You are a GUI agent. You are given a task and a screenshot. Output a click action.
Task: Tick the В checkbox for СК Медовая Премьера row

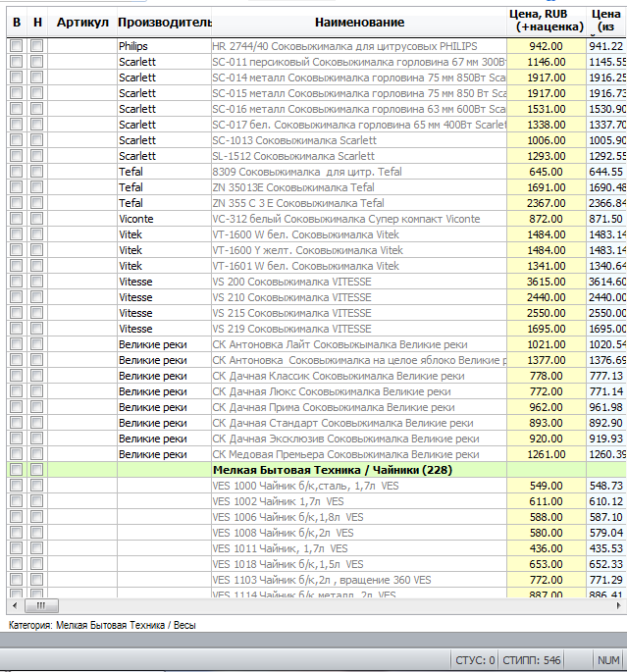(17, 454)
